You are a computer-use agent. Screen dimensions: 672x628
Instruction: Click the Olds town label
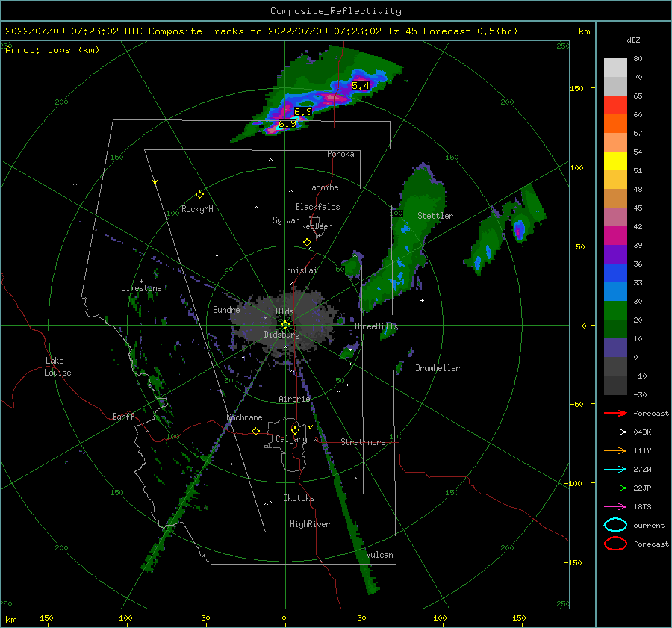(284, 311)
